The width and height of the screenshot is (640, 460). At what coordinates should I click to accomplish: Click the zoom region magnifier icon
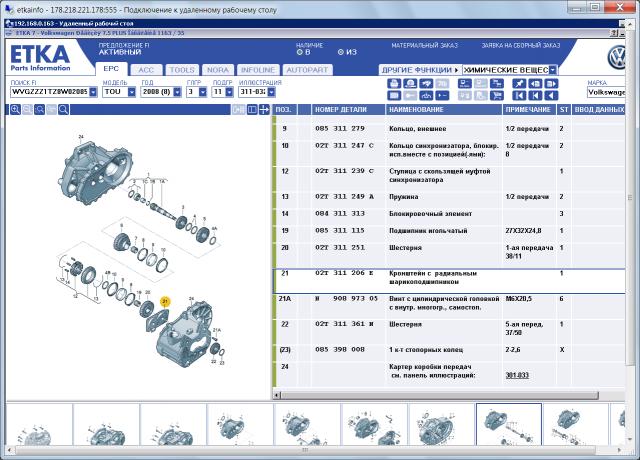[39, 109]
